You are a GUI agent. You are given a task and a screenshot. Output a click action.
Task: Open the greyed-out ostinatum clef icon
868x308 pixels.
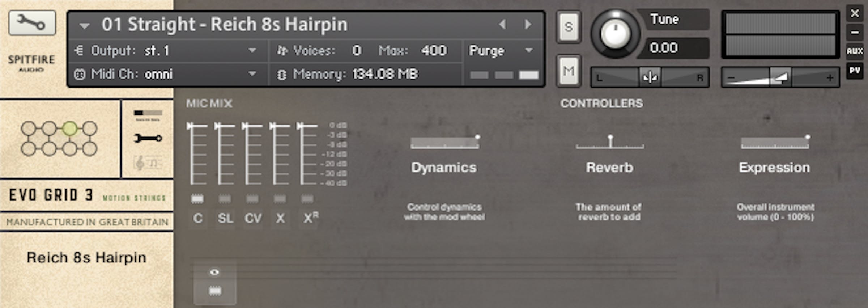148,163
